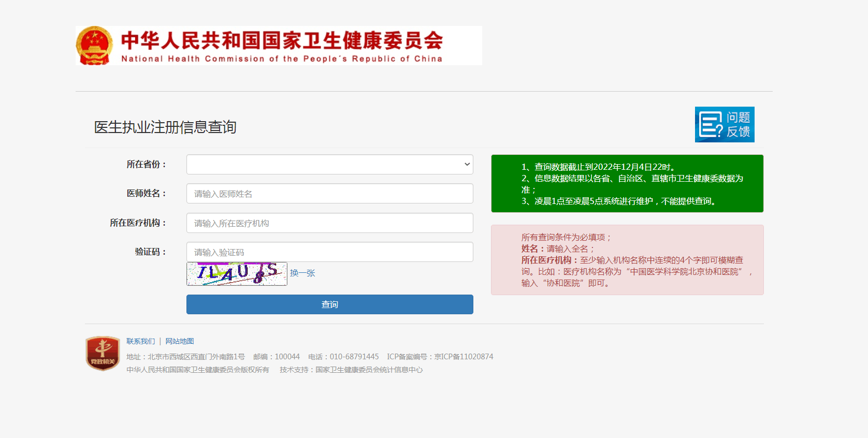Click the ICP备案编号 京ICP备11020874 text
The width and height of the screenshot is (868, 438).
pos(440,357)
